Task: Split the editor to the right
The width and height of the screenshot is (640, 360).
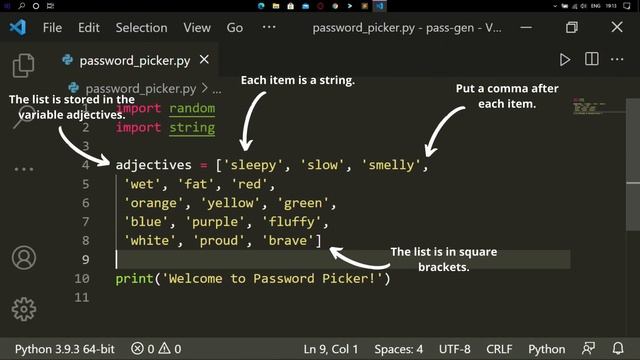Action: 591,59
